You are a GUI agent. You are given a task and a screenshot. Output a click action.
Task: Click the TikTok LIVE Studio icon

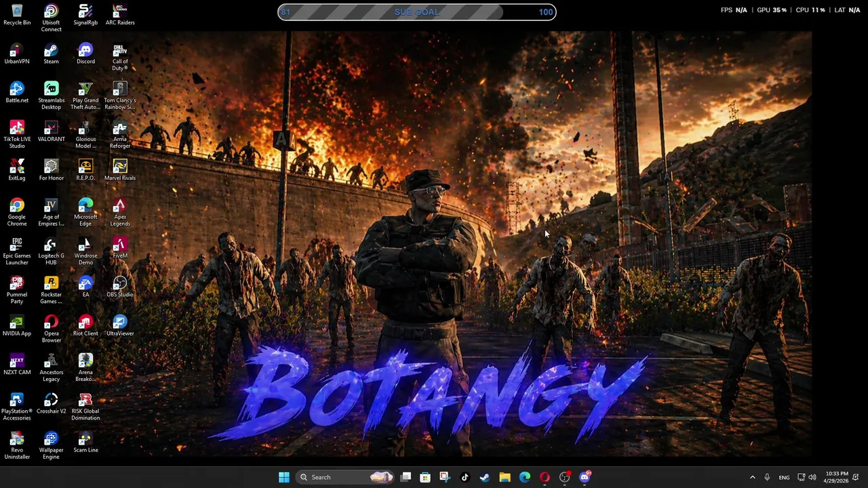click(x=17, y=134)
